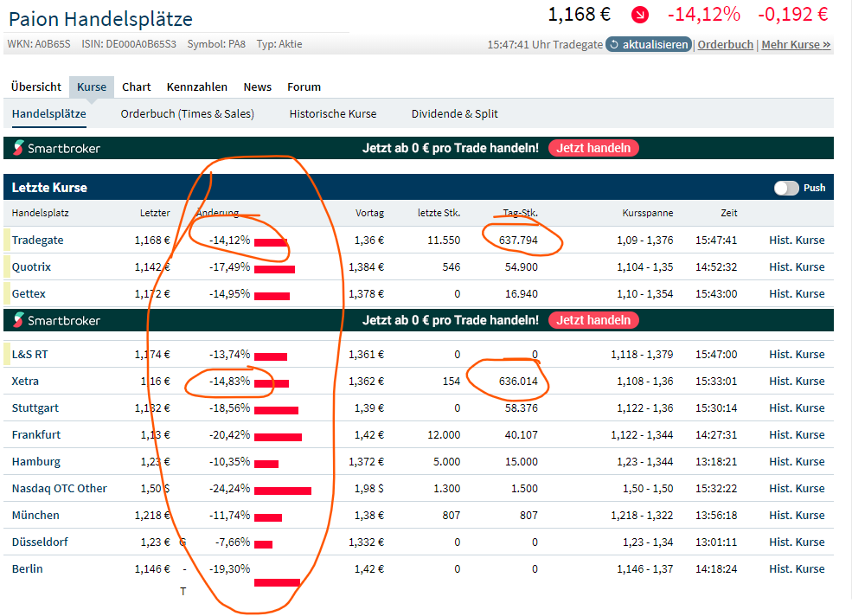Click Smartbroker logo in the top banner

(56, 148)
